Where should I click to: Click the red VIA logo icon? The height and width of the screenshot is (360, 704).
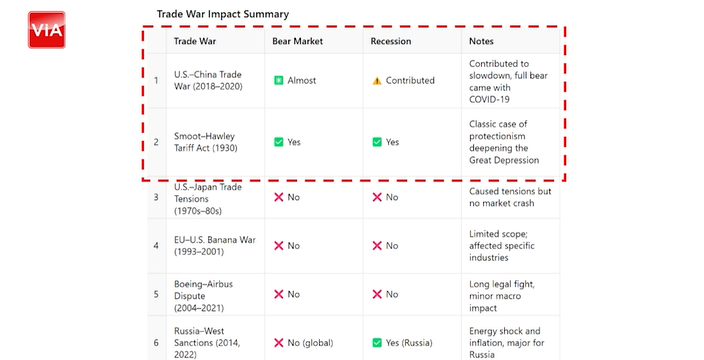point(47,30)
